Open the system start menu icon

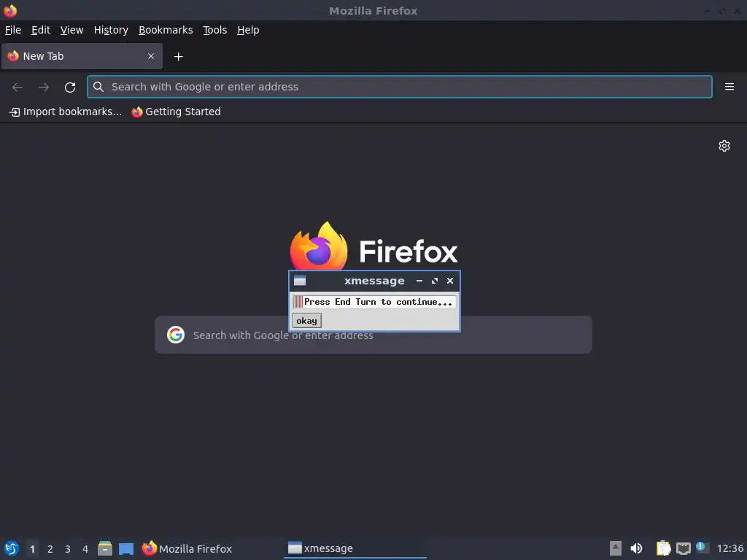click(x=12, y=548)
